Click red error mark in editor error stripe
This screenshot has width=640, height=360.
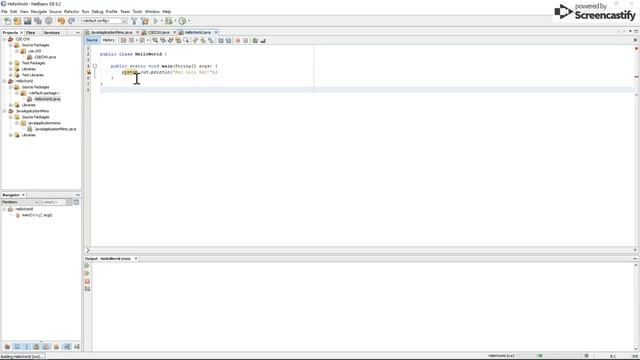636,77
